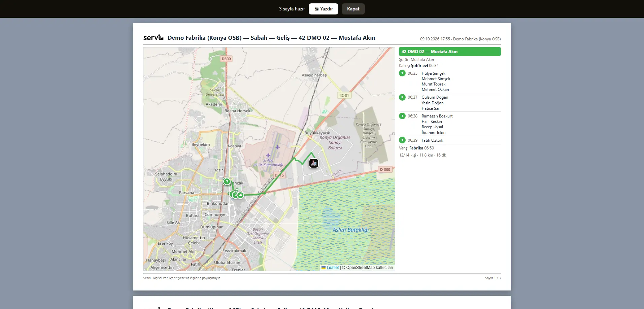The image size is (644, 309).
Task: Click Varış: Fabrika 06:50 line
Action: 416,148
